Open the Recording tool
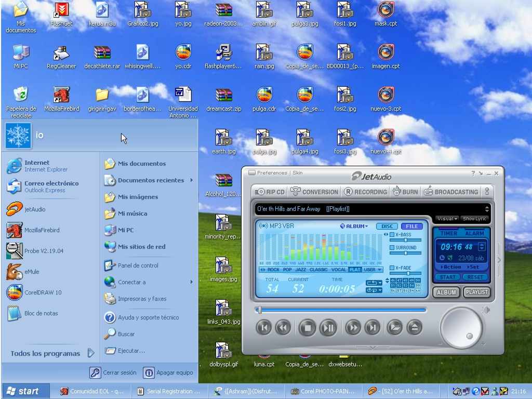 point(365,192)
